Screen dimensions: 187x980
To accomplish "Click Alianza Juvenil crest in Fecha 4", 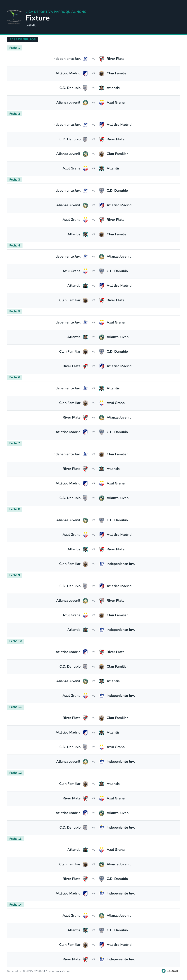I will 101,257.
